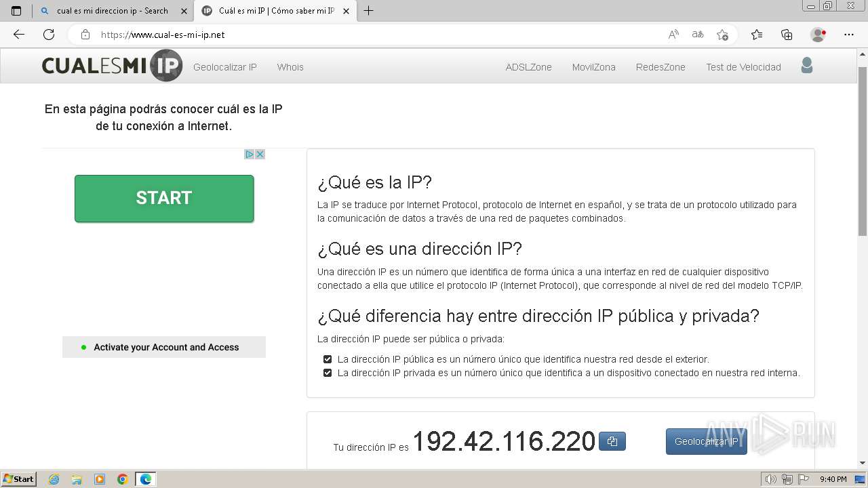The width and height of the screenshot is (868, 488).
Task: Open Edge settings and more menu
Action: point(849,35)
